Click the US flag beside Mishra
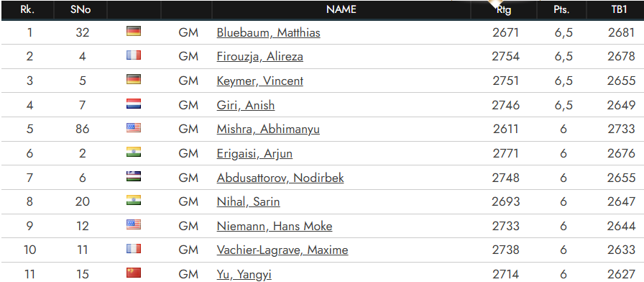 tap(134, 128)
